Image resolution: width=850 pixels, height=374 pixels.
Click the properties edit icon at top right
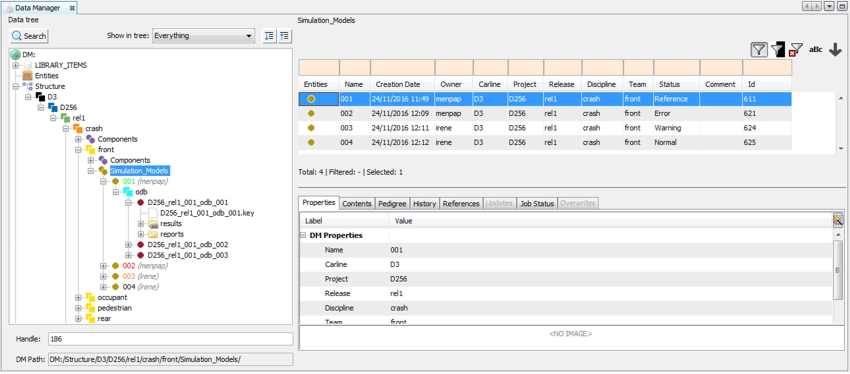click(x=838, y=220)
